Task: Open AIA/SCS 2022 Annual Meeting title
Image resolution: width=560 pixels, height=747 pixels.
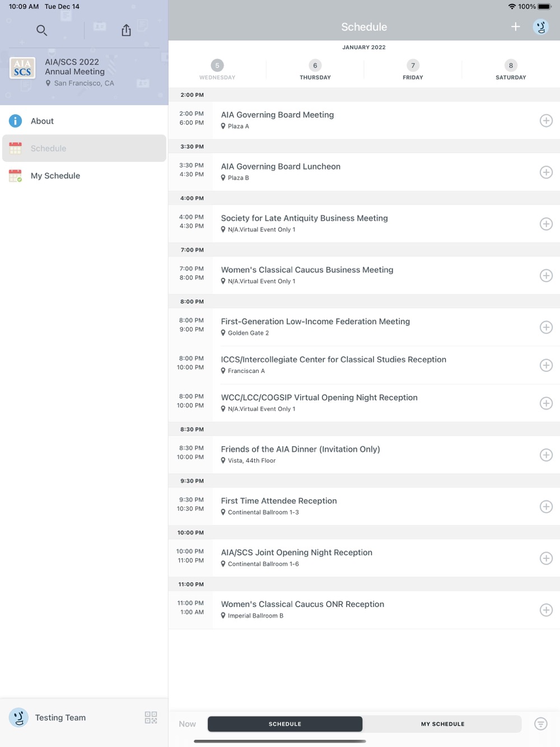Action: pyautogui.click(x=74, y=67)
